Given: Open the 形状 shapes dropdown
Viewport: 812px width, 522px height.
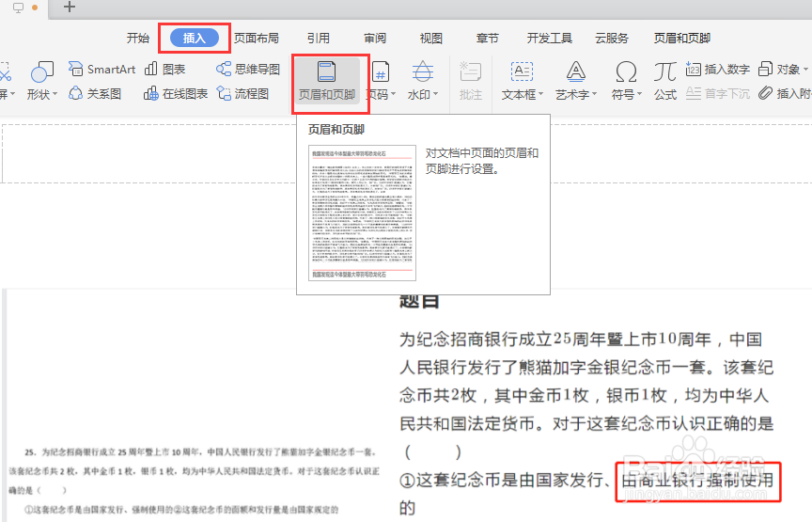Looking at the screenshot, I should [x=42, y=82].
